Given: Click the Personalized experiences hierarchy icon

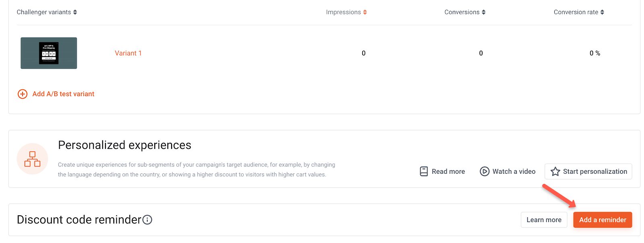Looking at the screenshot, I should point(32,159).
